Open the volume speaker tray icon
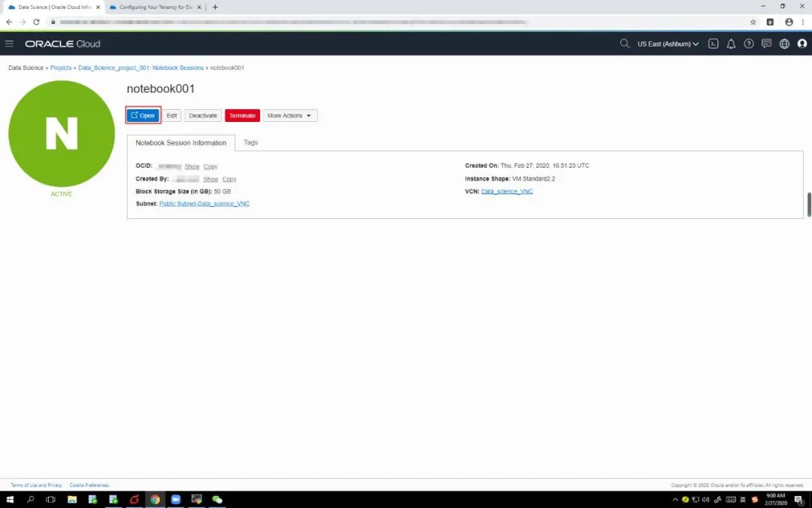Viewport: 812px width, 508px height. pos(706,500)
